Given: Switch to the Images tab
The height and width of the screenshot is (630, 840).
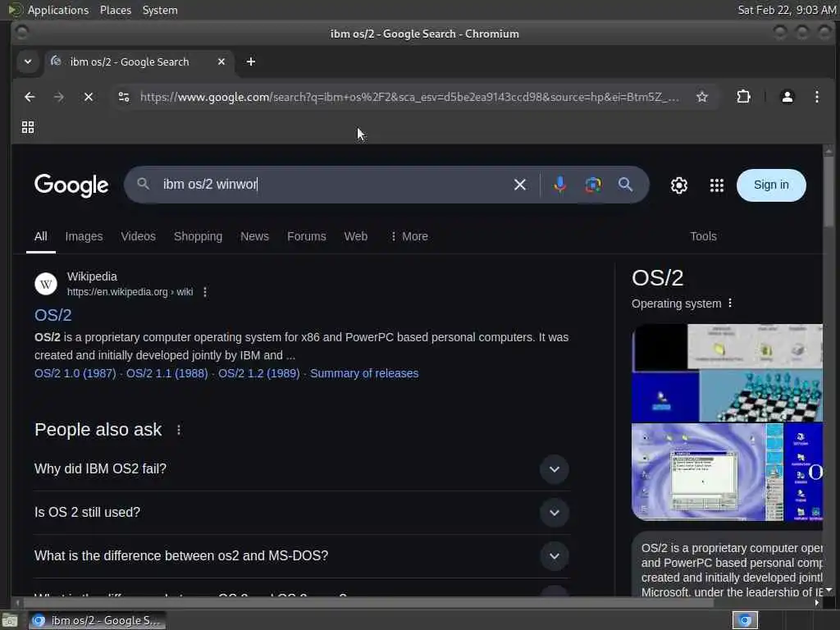Looking at the screenshot, I should pyautogui.click(x=84, y=236).
